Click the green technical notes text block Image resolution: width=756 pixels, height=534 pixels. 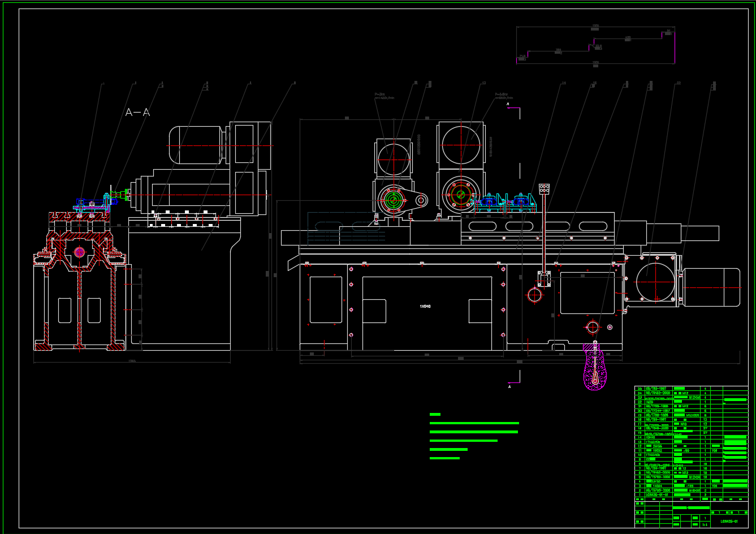point(473,436)
